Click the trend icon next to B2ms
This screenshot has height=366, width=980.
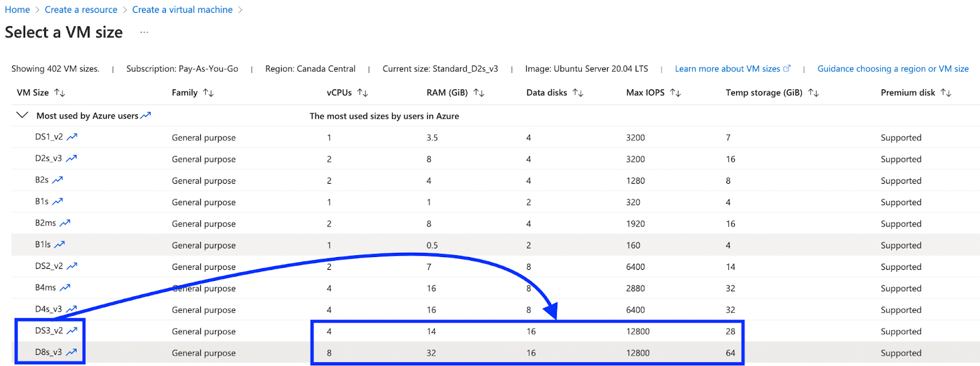pyautogui.click(x=65, y=223)
